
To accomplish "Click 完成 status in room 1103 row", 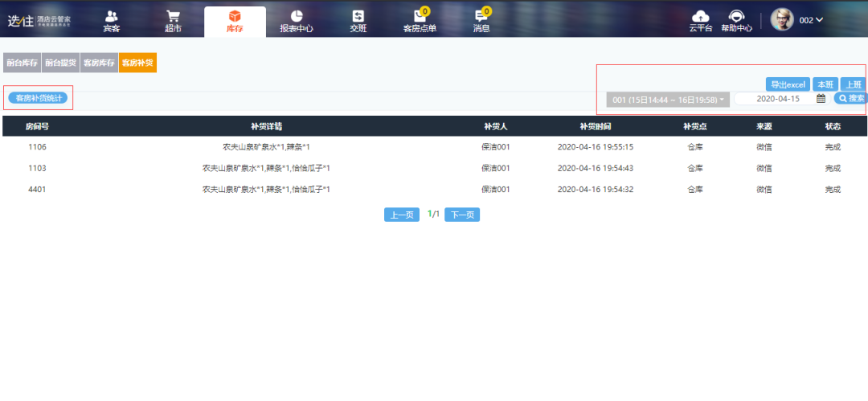I will tap(833, 169).
